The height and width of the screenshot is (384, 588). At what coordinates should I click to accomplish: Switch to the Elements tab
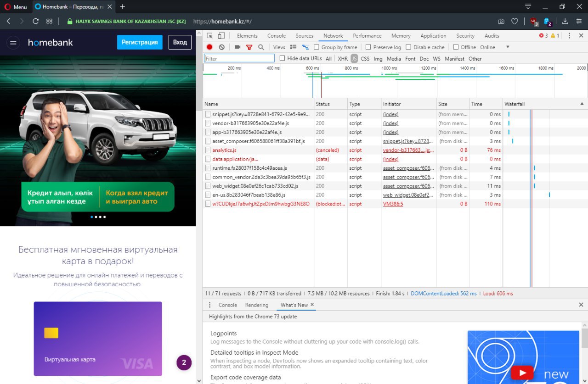click(247, 36)
